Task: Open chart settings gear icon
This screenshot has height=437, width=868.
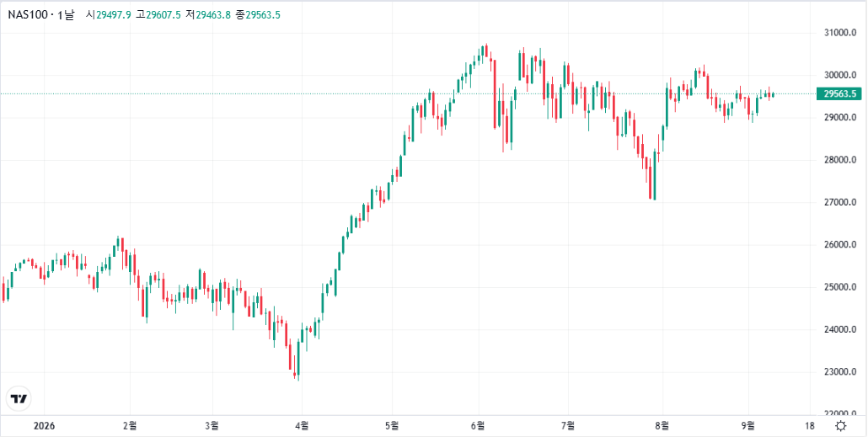Action: pos(841,426)
